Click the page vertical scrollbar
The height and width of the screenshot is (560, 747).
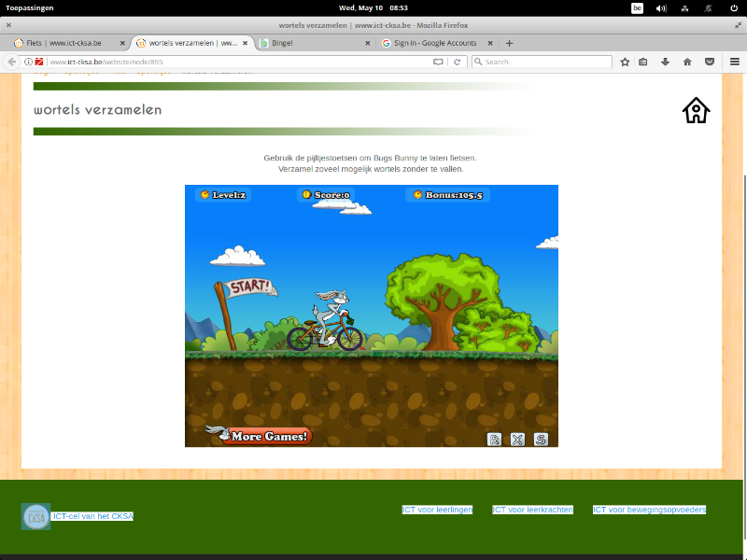click(x=744, y=357)
